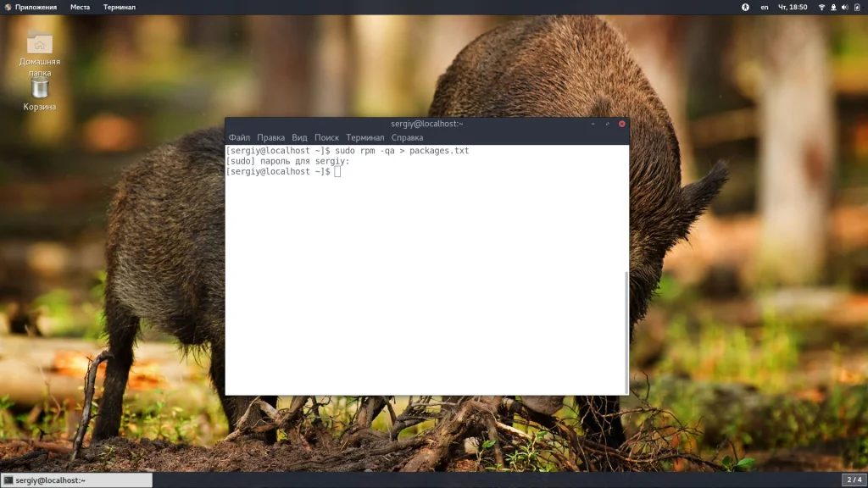Image resolution: width=868 pixels, height=488 pixels.
Task: Open the Правка menu
Action: point(270,138)
